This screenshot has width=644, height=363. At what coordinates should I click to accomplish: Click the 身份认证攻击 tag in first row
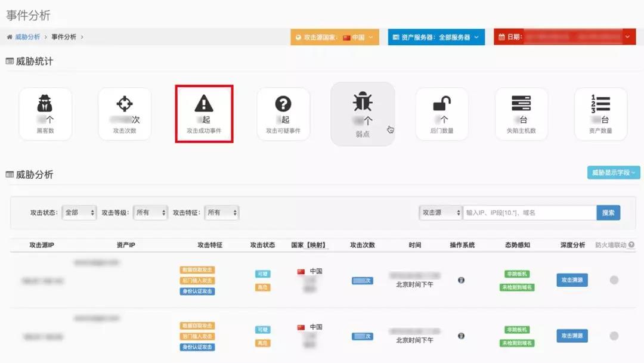(197, 291)
